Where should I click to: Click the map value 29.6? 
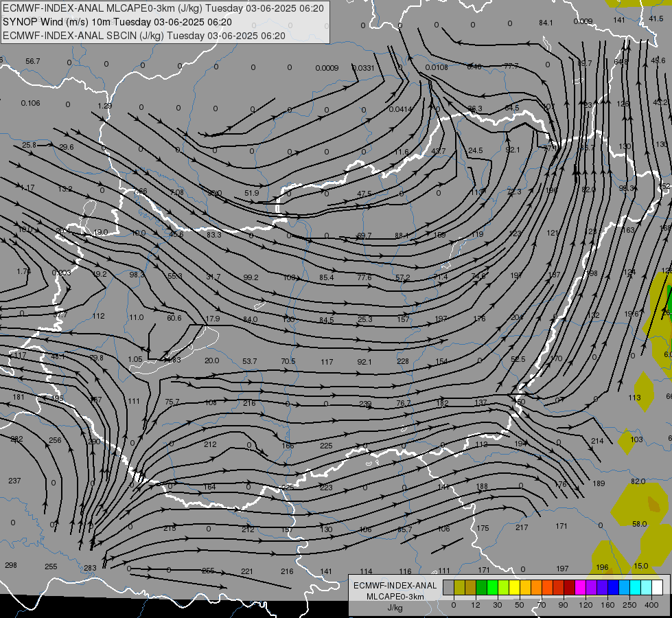(x=67, y=147)
